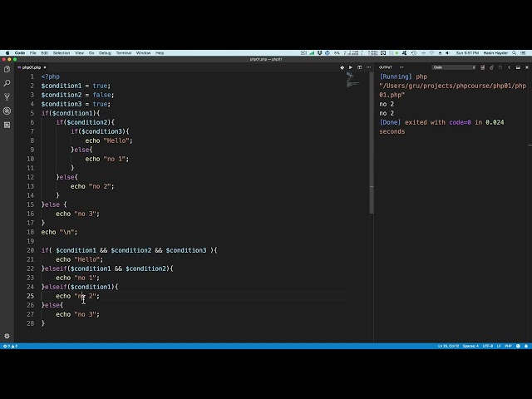Viewport: 532px width, 399px height.
Task: Open Output panel ellipsis overflow menu
Action: [x=401, y=67]
